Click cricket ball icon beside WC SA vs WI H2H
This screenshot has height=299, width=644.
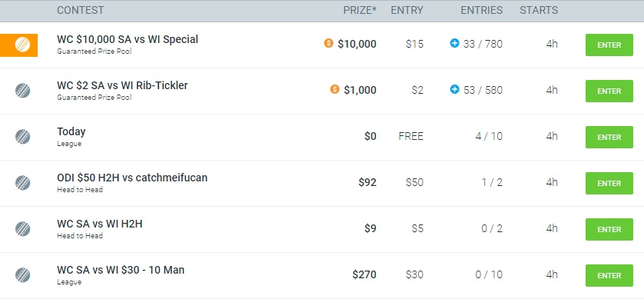click(x=22, y=229)
